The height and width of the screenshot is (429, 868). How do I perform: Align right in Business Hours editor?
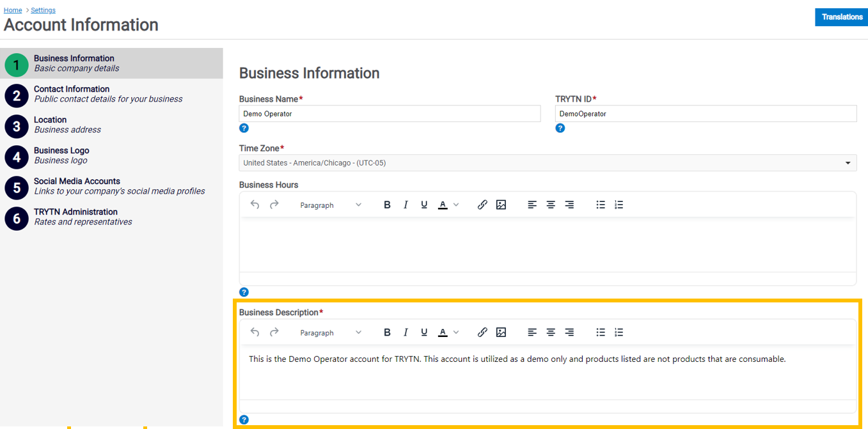[569, 205]
